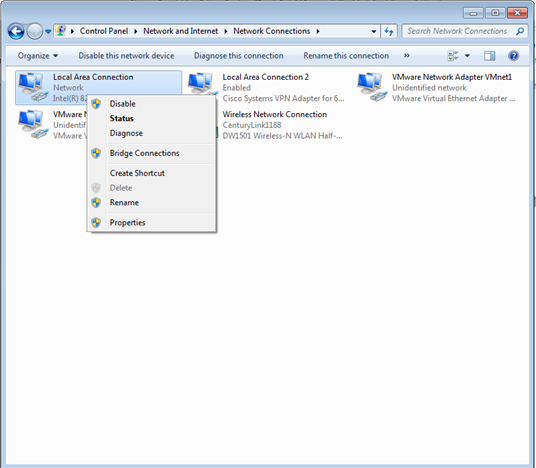
Task: Select Network and Internet breadcrumb
Action: pos(180,31)
